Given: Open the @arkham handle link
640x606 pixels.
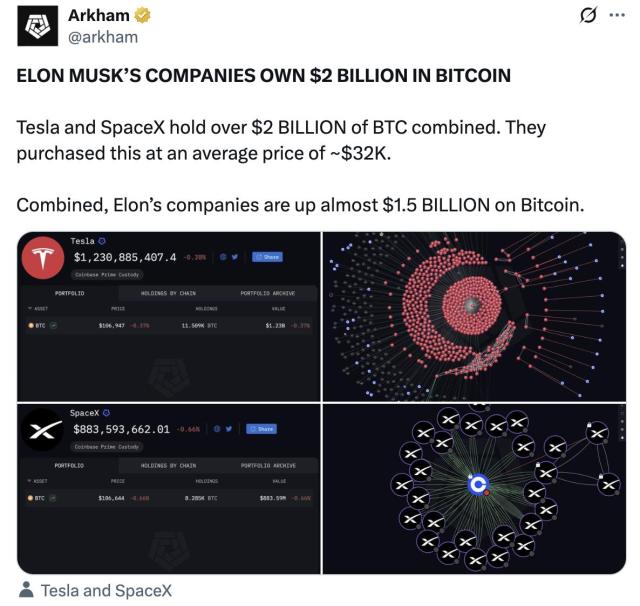Looking at the screenshot, I should pyautogui.click(x=103, y=38).
